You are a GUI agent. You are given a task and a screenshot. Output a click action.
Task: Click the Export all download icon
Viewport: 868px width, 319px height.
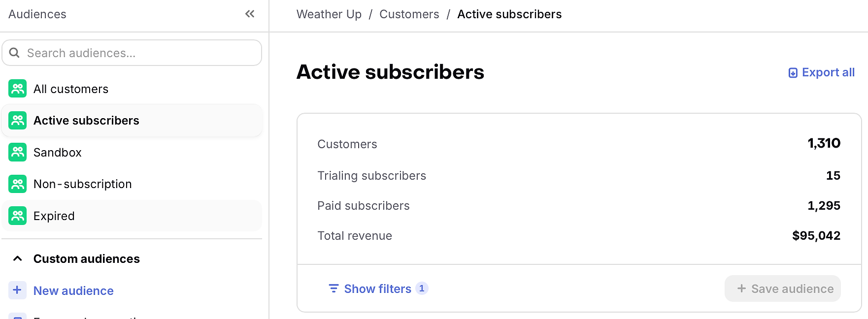click(x=793, y=73)
